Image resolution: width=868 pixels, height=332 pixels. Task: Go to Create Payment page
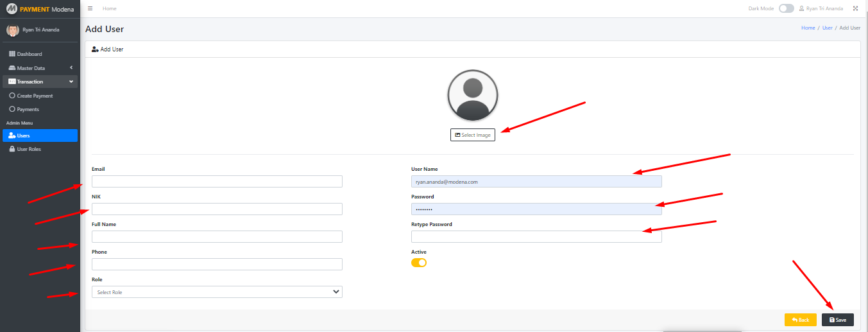click(35, 96)
